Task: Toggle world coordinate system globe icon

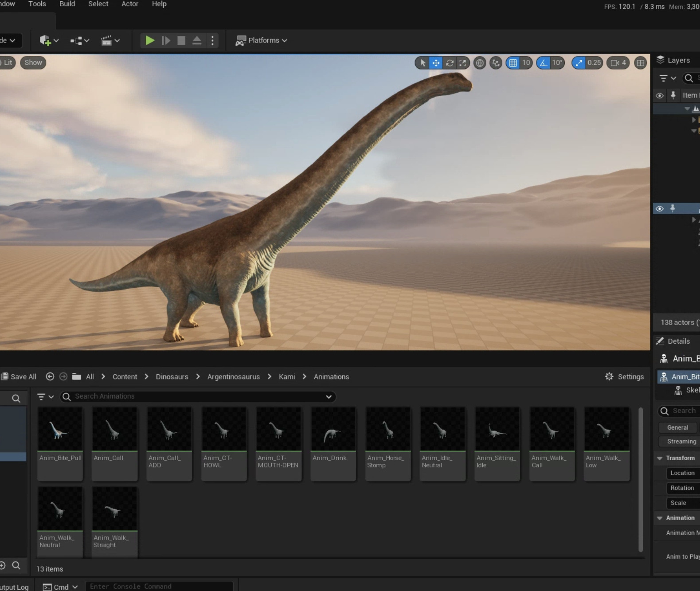Action: (x=480, y=63)
